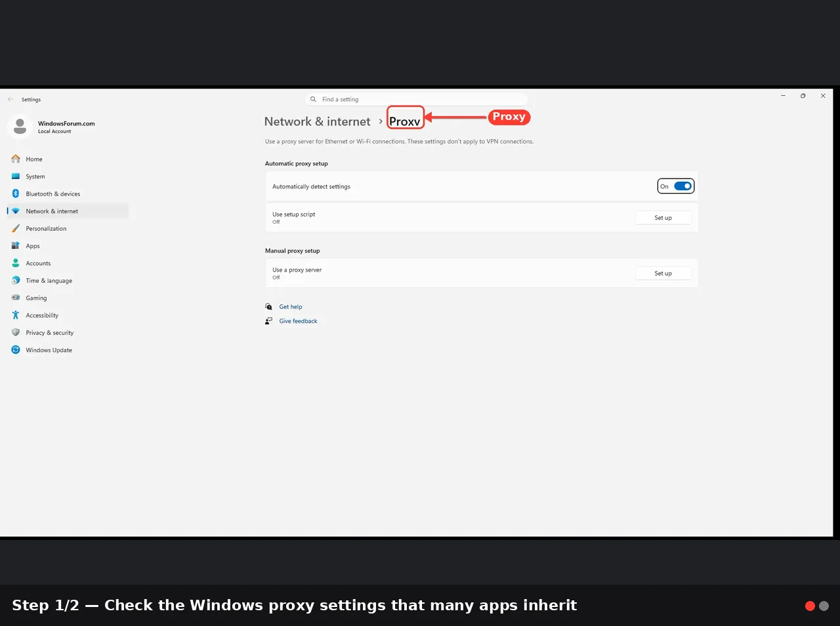The height and width of the screenshot is (626, 840).
Task: Open the Get help link
Action: point(291,306)
